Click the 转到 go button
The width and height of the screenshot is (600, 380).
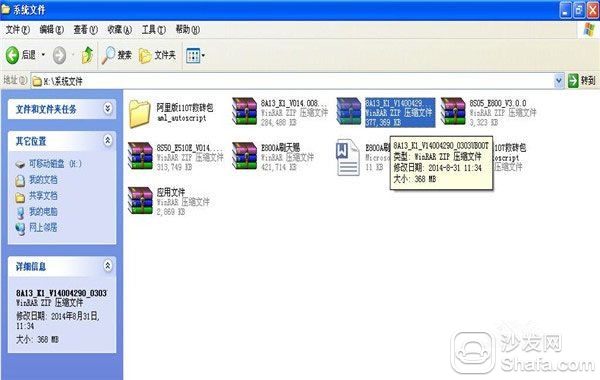point(582,81)
